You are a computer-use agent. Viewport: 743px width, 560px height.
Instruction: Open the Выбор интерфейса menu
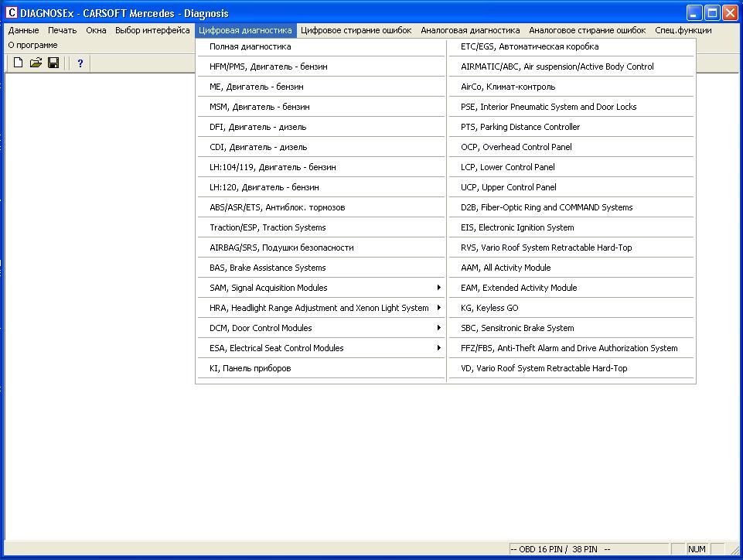[152, 30]
